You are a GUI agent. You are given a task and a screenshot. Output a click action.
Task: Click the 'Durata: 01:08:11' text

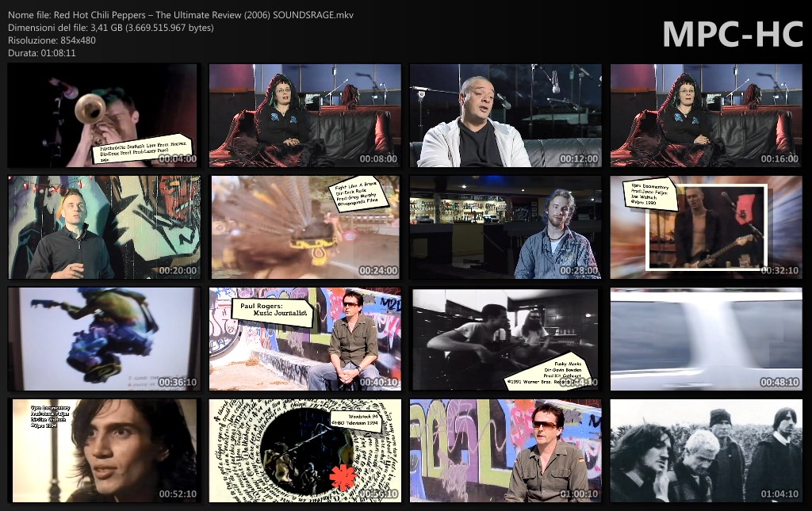point(42,53)
